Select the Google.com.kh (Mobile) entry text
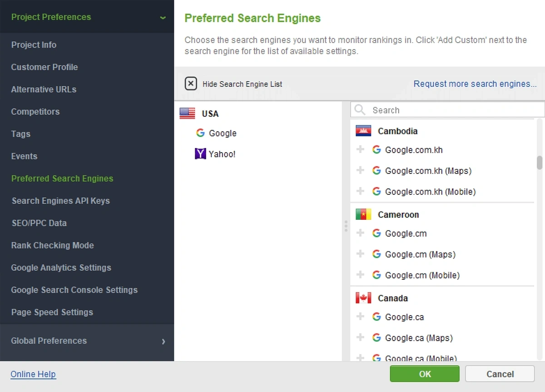Screen dimensions: 545x392 point(431,192)
